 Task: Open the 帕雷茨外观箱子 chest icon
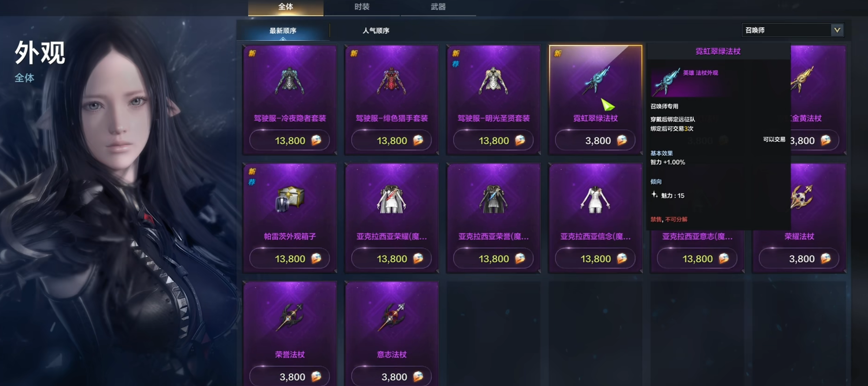(x=289, y=199)
